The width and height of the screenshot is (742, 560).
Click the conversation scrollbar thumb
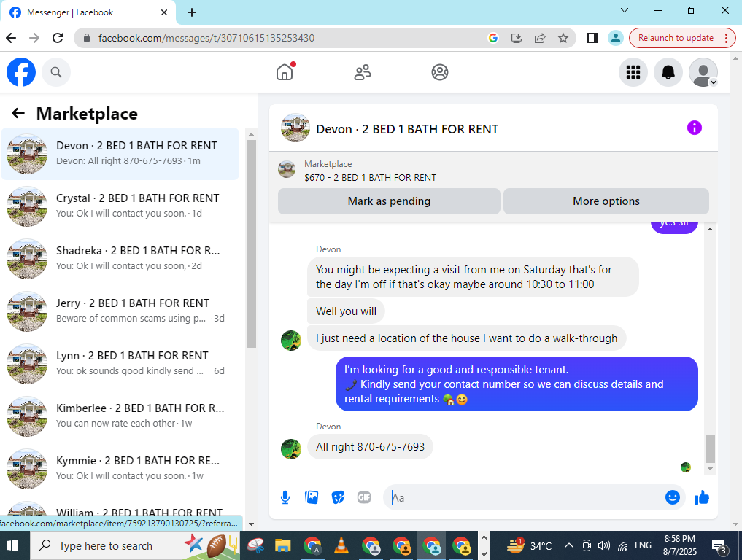pyautogui.click(x=710, y=449)
